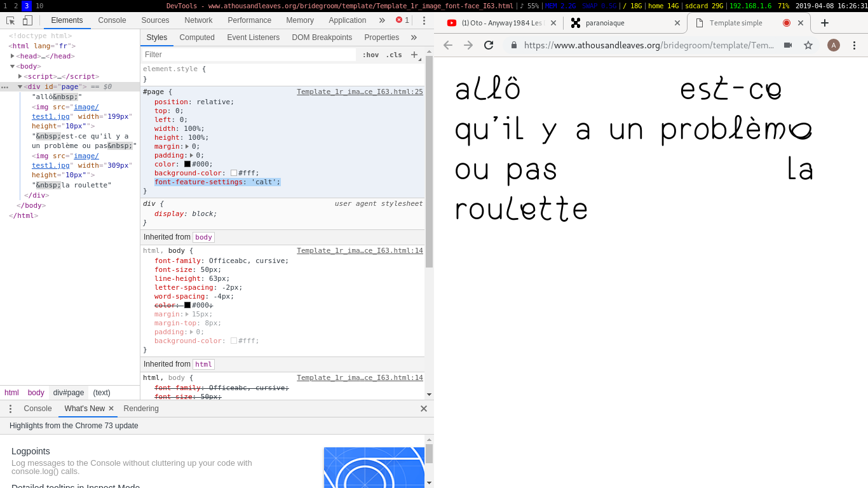Show more DevTools panels with chevron

point(382,20)
